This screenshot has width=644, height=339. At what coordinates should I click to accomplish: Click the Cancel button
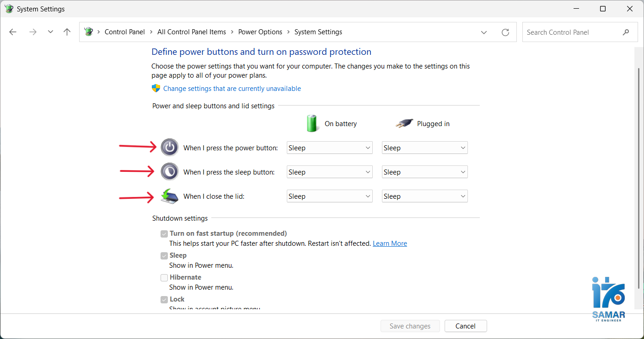point(465,326)
